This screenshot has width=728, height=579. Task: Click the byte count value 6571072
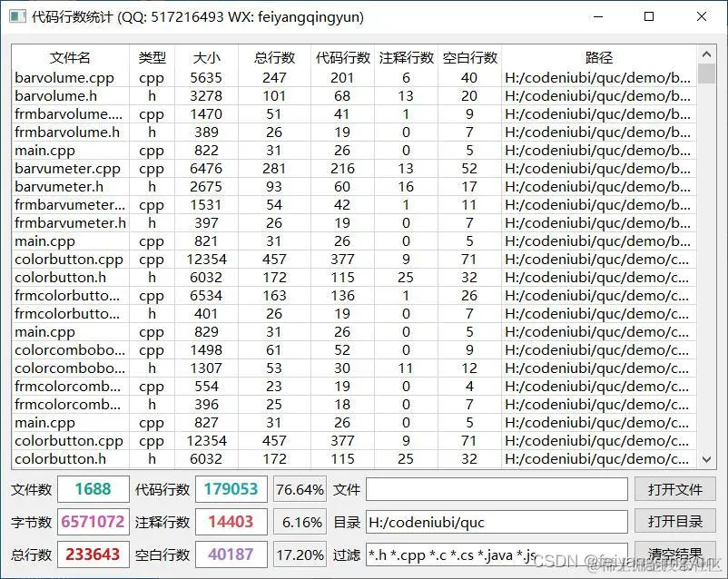click(x=93, y=522)
